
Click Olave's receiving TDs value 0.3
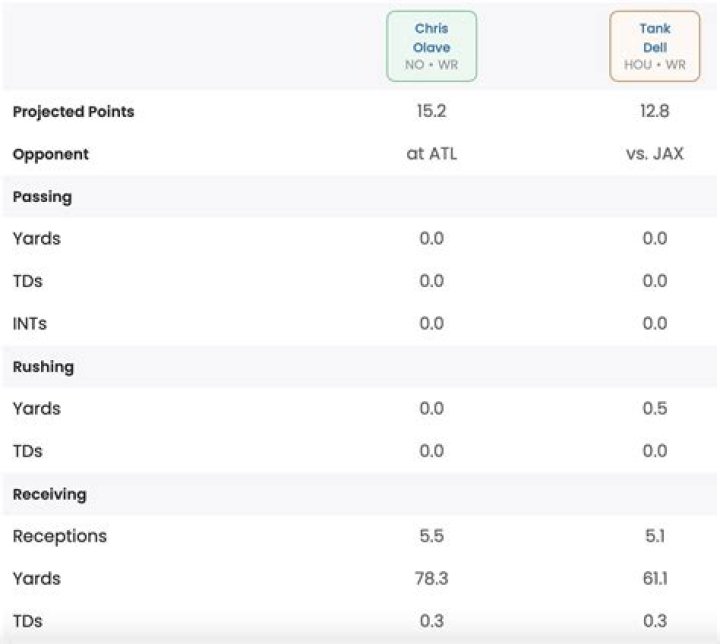[x=432, y=621]
